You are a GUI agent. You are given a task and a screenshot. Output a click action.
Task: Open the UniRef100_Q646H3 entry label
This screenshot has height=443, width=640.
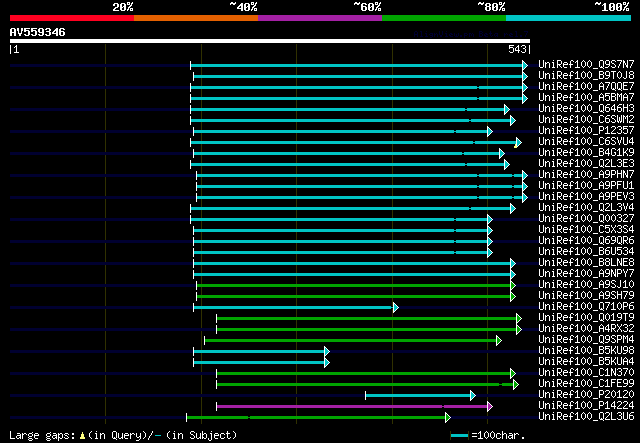click(x=586, y=109)
